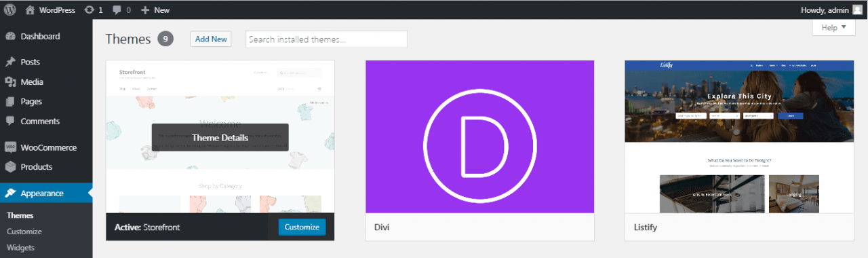Click the plus New icon

click(144, 10)
